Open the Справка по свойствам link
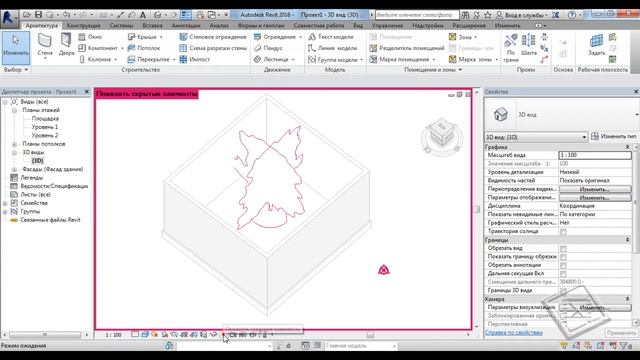 (513, 333)
